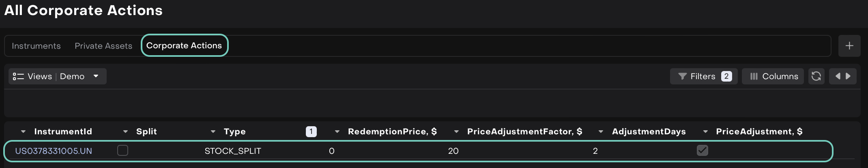Screen dimensions: 868x168
Task: Open the Demo view dropdown
Action: pos(96,76)
